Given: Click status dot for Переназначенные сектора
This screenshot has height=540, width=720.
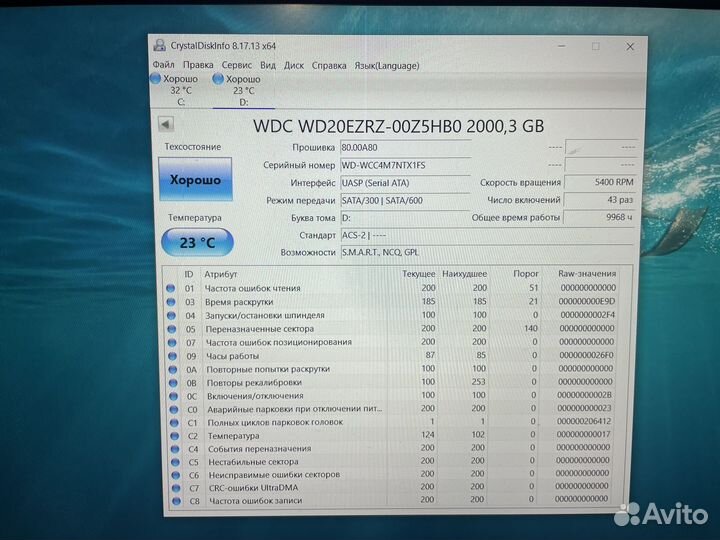Looking at the screenshot, I should tap(172, 329).
